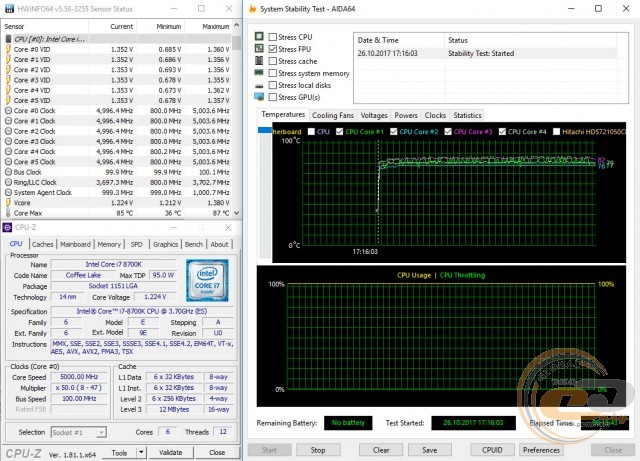
Task: Click the HWiNFO sensor list scroll-down arrow
Action: pos(236,213)
